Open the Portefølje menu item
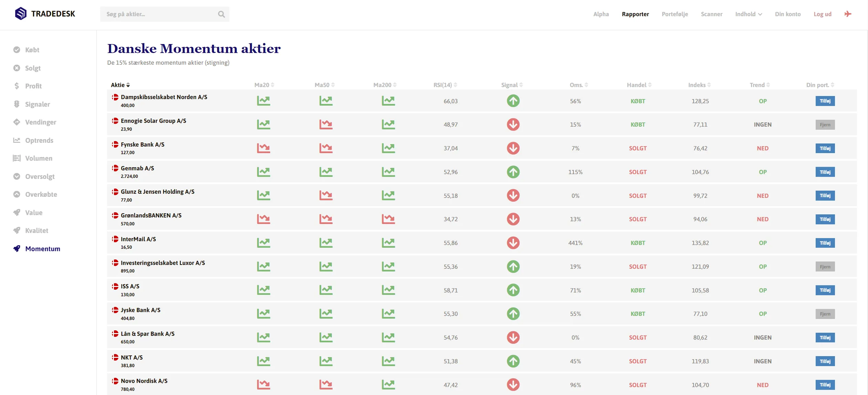The width and height of the screenshot is (868, 395). [674, 14]
